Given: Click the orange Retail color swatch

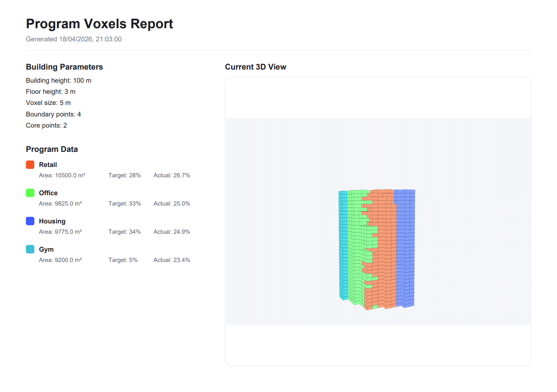Looking at the screenshot, I should pos(30,165).
